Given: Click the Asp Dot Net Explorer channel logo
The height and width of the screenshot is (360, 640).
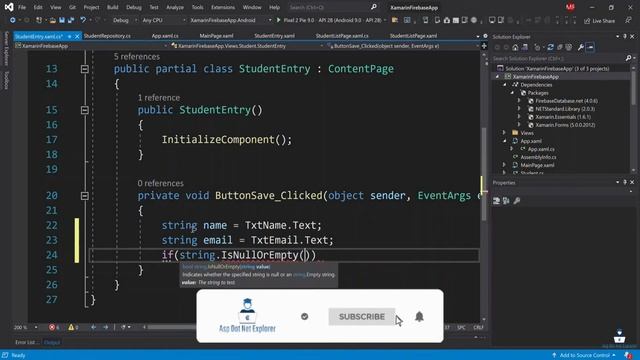Looking at the screenshot, I should coord(247,316).
